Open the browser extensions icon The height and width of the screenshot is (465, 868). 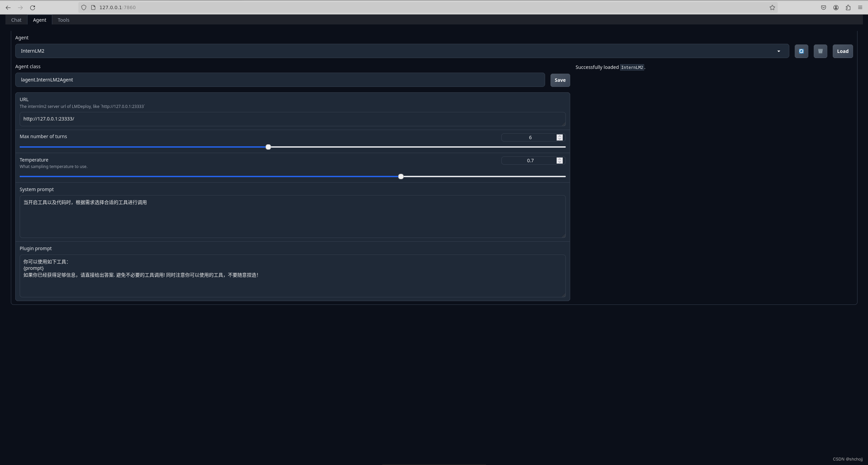848,7
